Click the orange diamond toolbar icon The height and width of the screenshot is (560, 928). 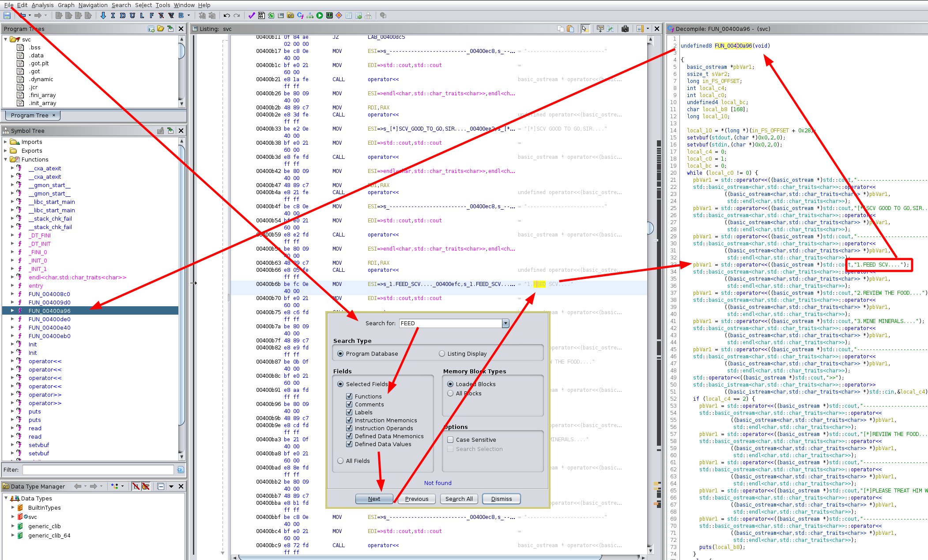pyautogui.click(x=339, y=15)
